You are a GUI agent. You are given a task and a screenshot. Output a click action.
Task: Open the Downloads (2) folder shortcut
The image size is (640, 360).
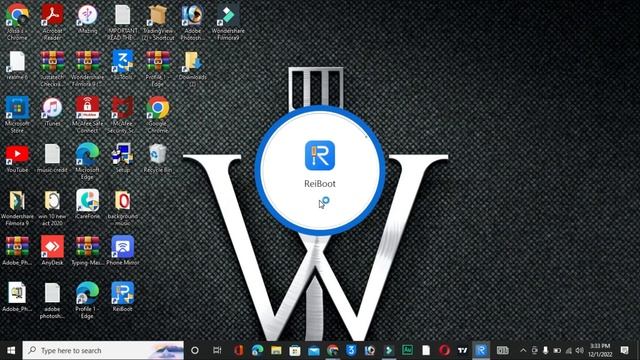[193, 68]
